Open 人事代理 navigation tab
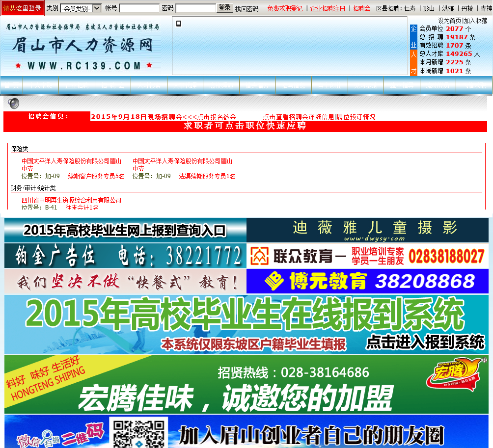 pos(185,85)
